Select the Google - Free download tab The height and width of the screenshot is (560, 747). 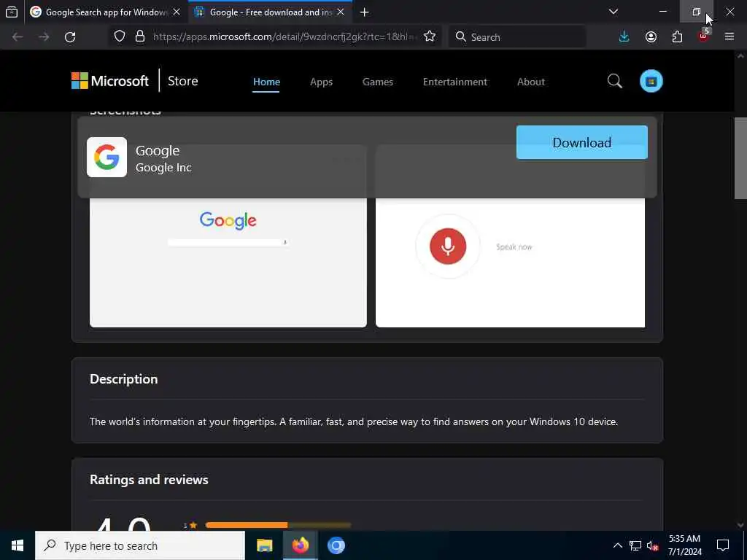(270, 12)
